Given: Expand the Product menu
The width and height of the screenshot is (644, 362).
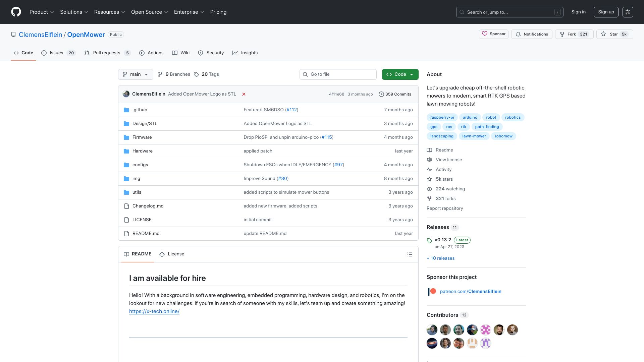Looking at the screenshot, I should point(42,12).
